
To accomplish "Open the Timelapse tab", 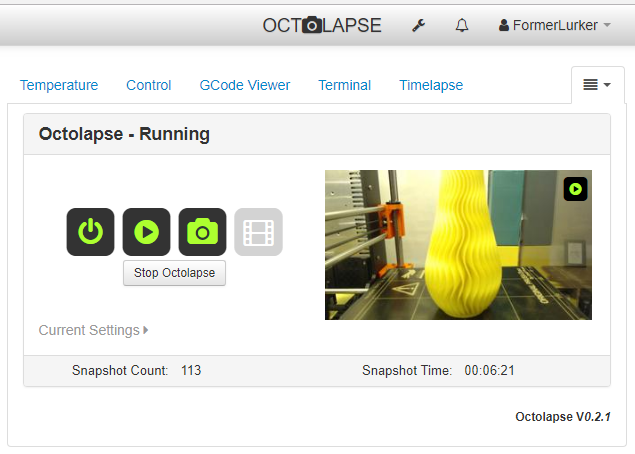I will (x=431, y=85).
